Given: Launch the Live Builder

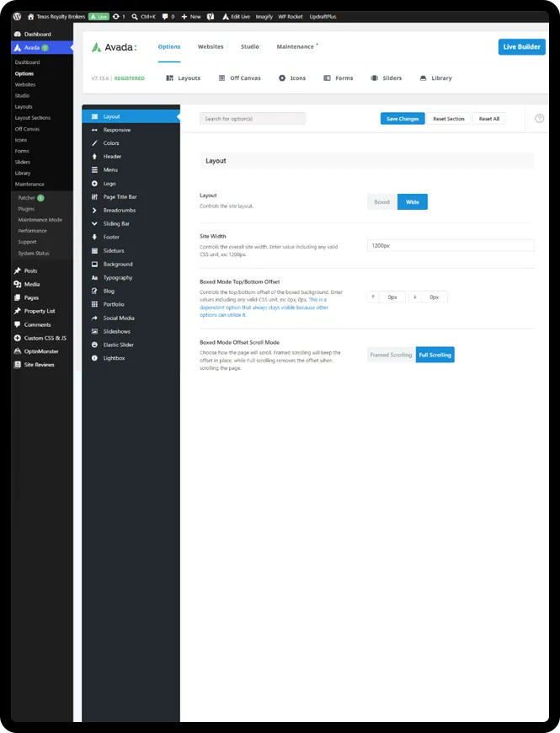Looking at the screenshot, I should pyautogui.click(x=522, y=46).
